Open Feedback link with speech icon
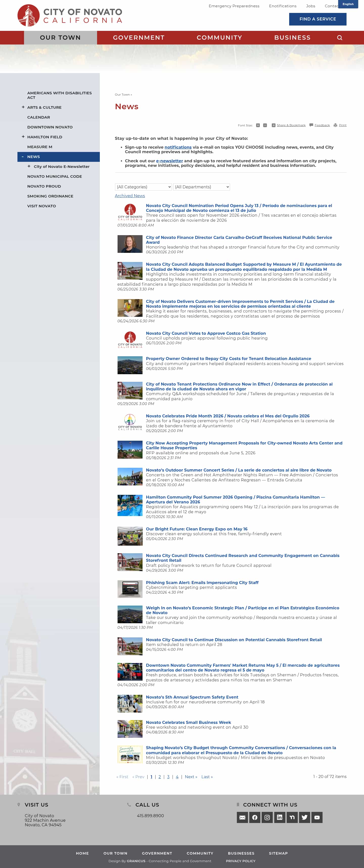The height and width of the screenshot is (868, 364). (x=319, y=125)
